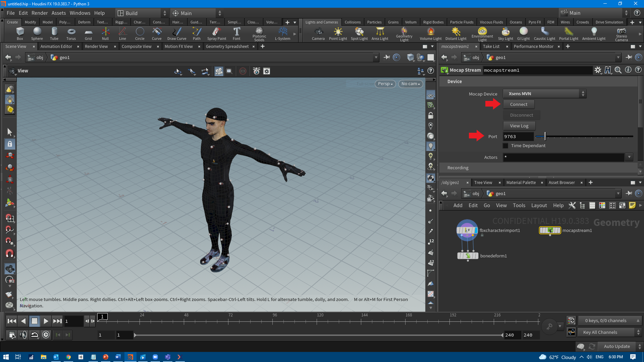Expand Scene View path dropdown arrow
The width and height of the screenshot is (644, 362).
(x=376, y=57)
